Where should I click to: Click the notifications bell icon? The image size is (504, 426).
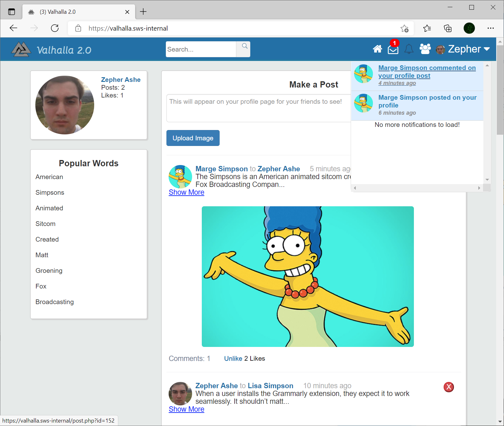[x=409, y=49]
